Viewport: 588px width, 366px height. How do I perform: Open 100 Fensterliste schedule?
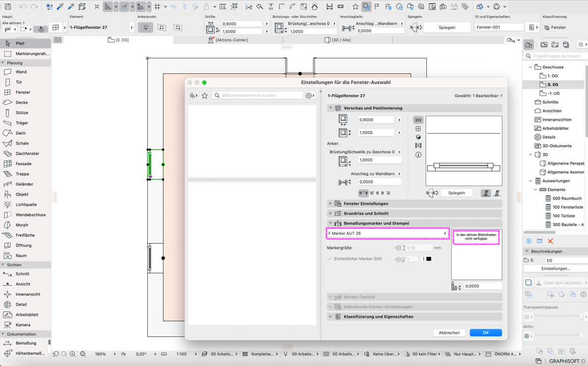(568, 207)
